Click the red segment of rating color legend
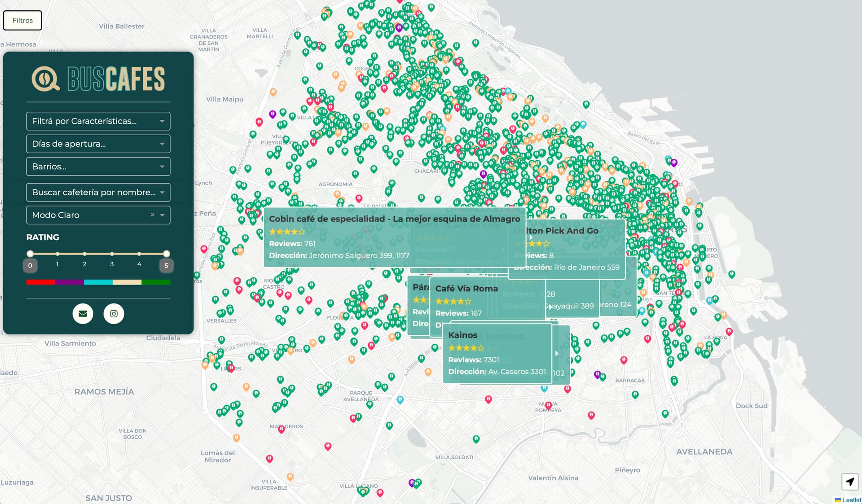 40,282
